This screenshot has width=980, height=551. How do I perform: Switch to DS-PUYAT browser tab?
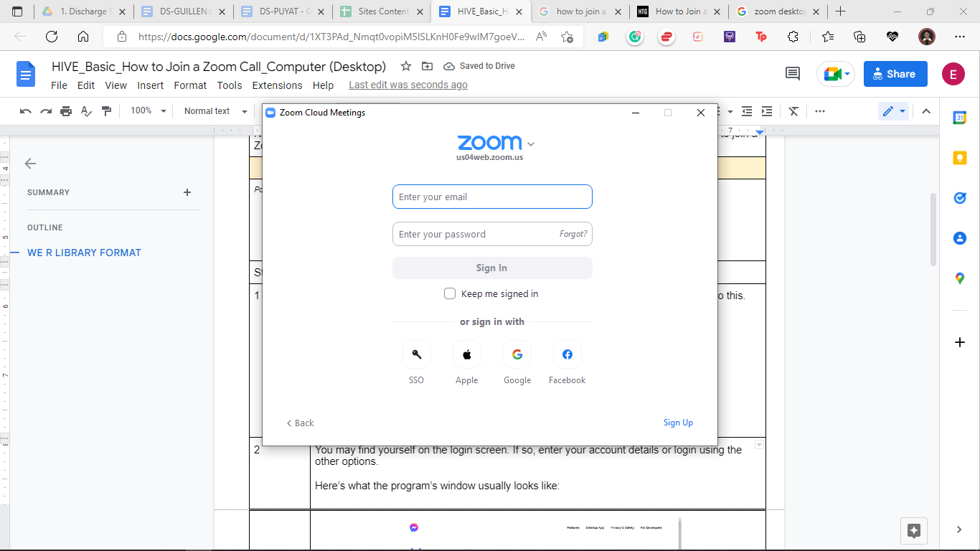pyautogui.click(x=283, y=11)
